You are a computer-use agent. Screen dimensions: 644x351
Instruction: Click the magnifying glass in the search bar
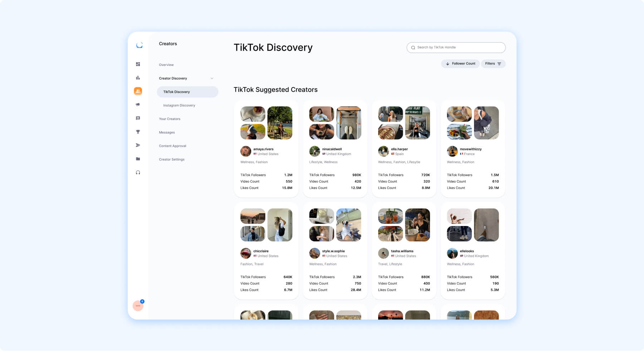coord(413,47)
